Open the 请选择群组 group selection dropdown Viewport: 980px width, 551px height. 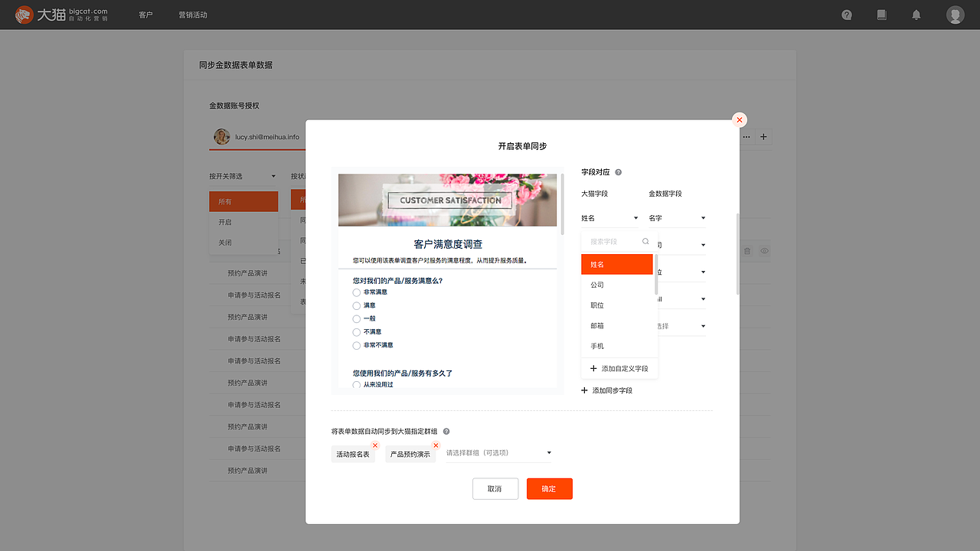pyautogui.click(x=498, y=452)
